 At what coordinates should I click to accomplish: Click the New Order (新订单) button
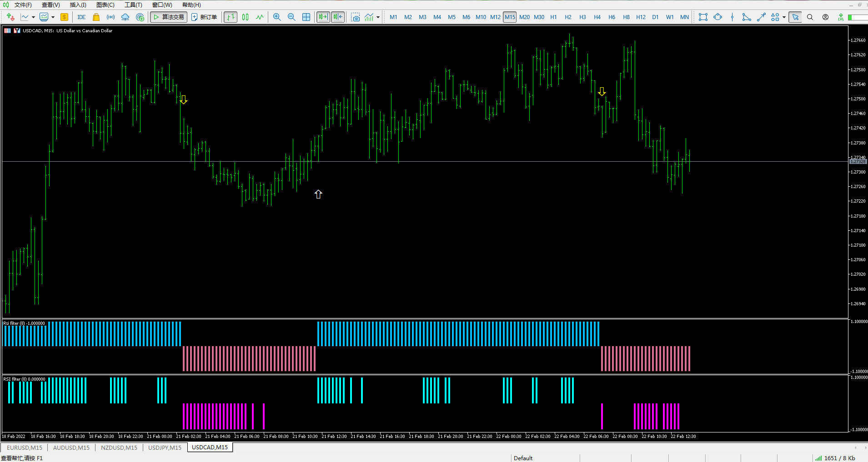204,17
